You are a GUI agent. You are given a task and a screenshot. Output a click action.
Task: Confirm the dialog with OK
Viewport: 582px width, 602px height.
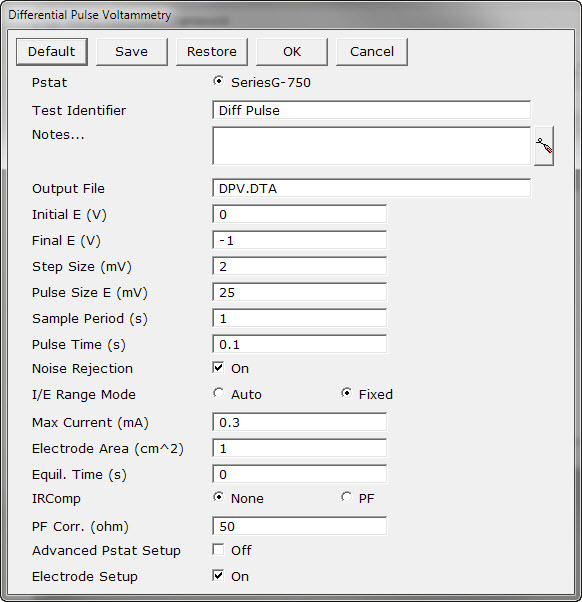292,51
